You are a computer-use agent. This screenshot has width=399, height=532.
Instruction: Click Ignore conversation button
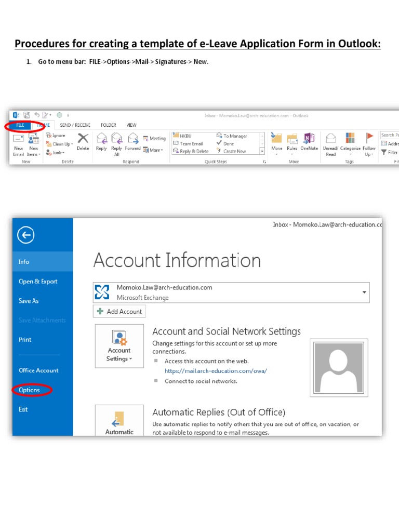56,136
